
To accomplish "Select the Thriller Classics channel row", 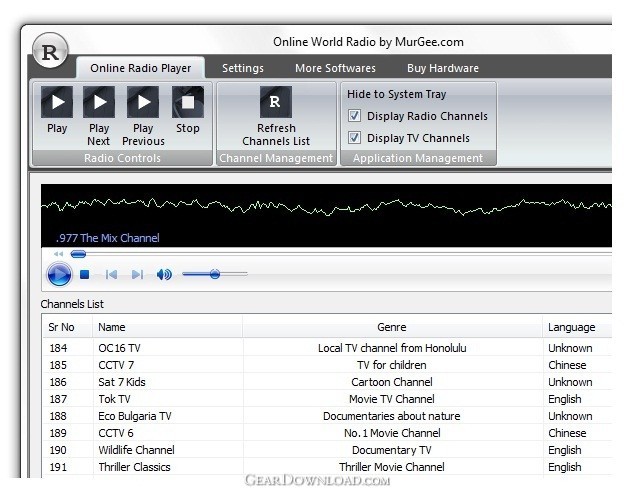I will (327, 467).
